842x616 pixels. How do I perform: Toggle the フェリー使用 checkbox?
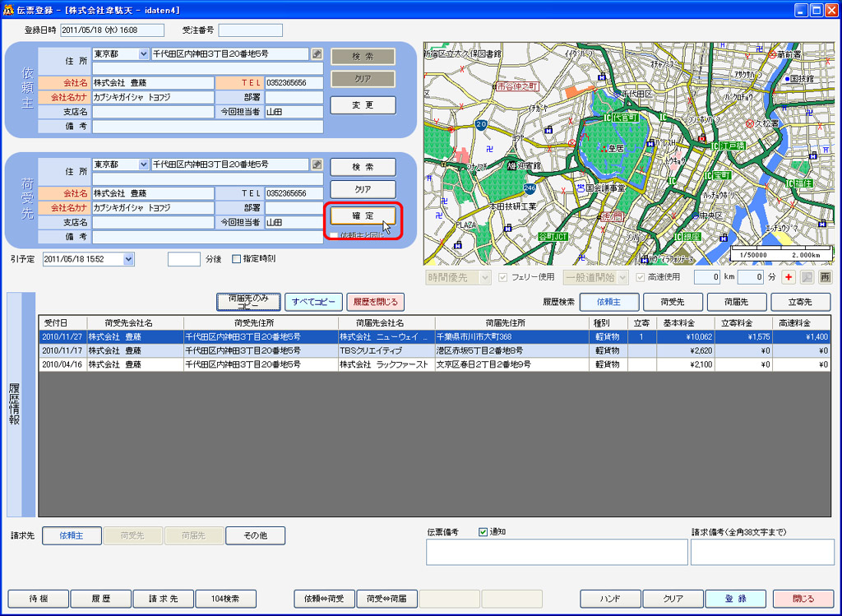point(503,278)
